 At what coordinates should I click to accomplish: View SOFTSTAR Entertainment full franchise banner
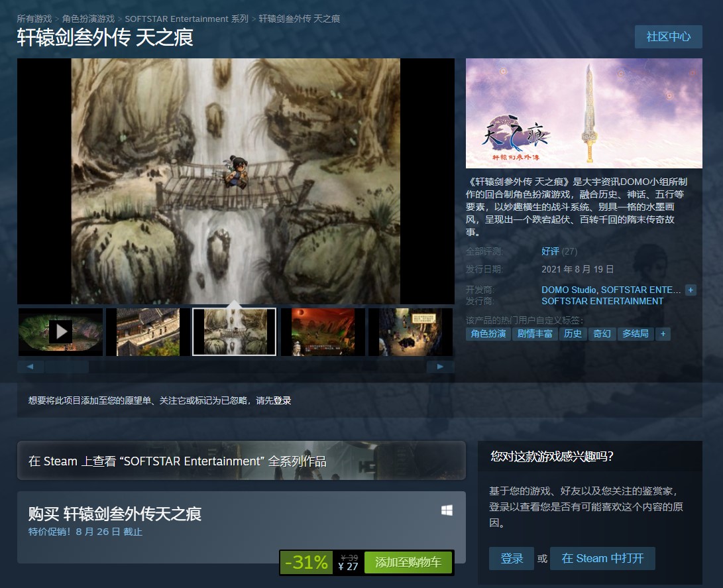(x=241, y=461)
